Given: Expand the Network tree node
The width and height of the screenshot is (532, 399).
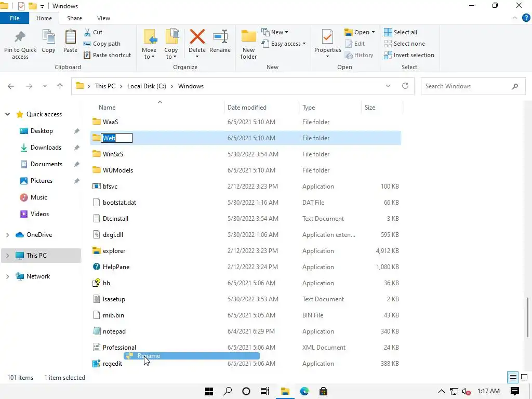Looking at the screenshot, I should point(7,276).
